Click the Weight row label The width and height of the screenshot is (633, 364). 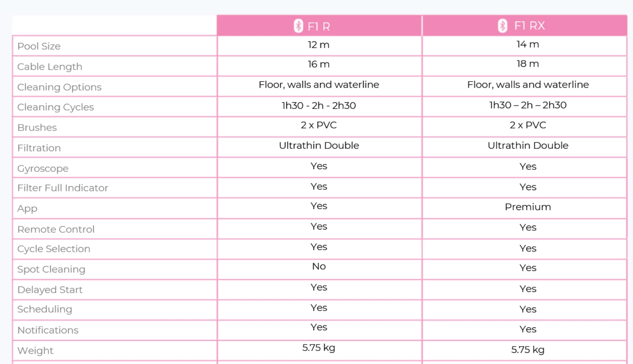(x=35, y=350)
